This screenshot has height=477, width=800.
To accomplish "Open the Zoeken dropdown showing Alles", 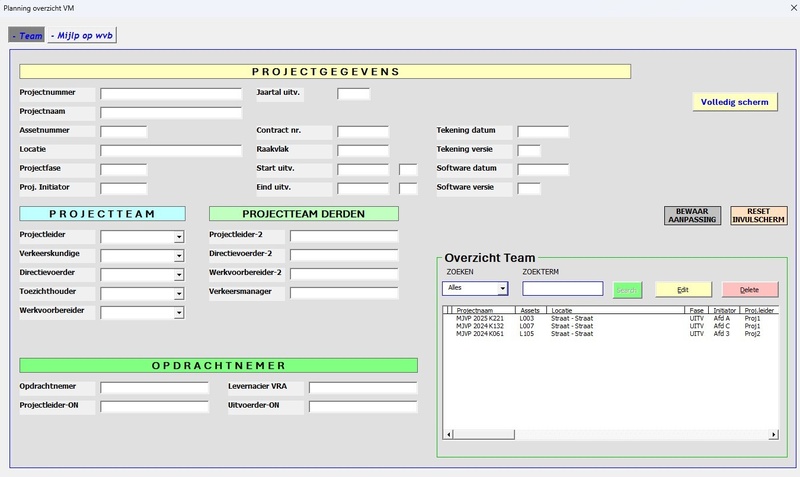I will pyautogui.click(x=502, y=288).
